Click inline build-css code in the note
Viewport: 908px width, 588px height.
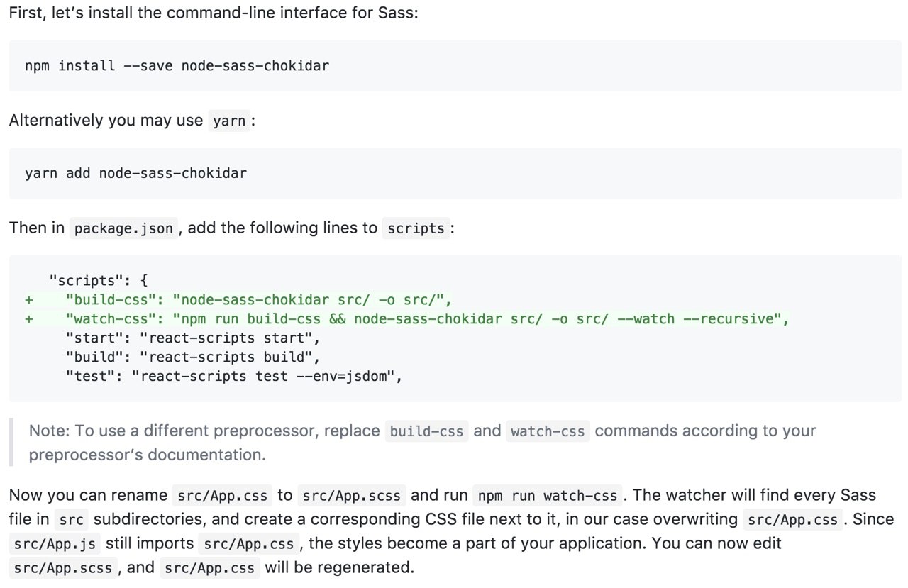tap(426, 431)
